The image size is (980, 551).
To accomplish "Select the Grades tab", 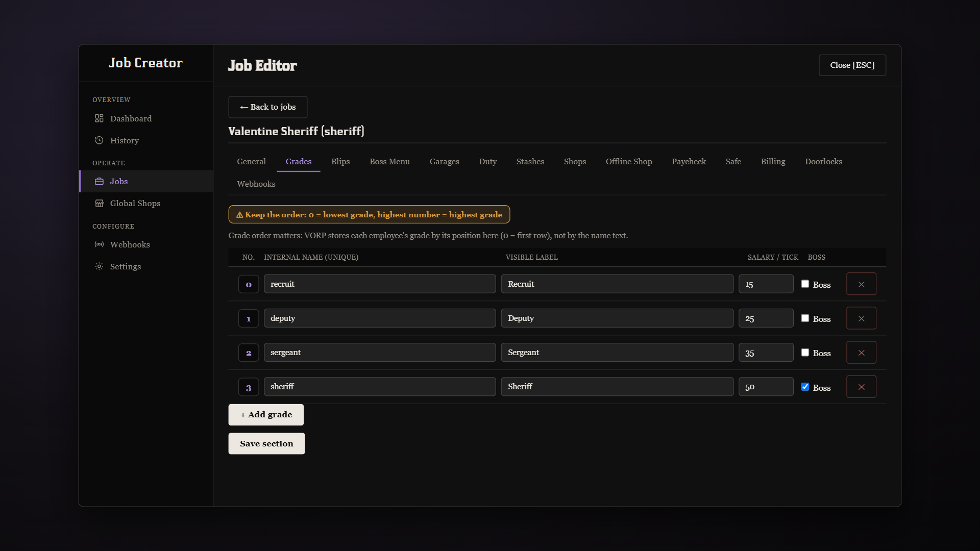I will pyautogui.click(x=298, y=162).
